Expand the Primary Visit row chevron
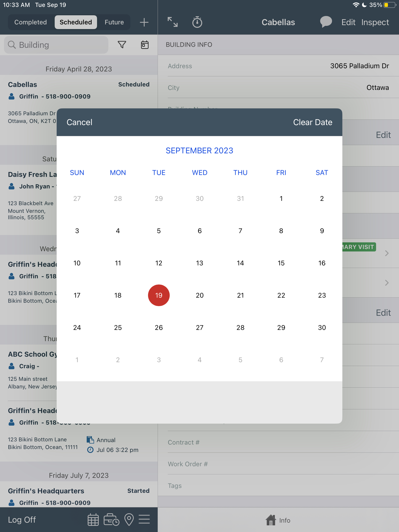Viewport: 399px width, 532px height. click(387, 253)
